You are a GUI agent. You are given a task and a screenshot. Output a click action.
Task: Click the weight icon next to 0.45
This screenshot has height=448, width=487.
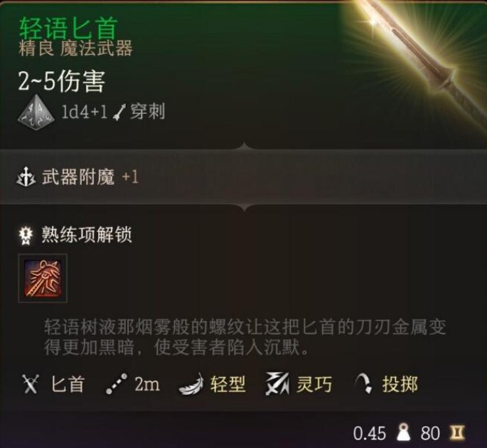point(404,432)
